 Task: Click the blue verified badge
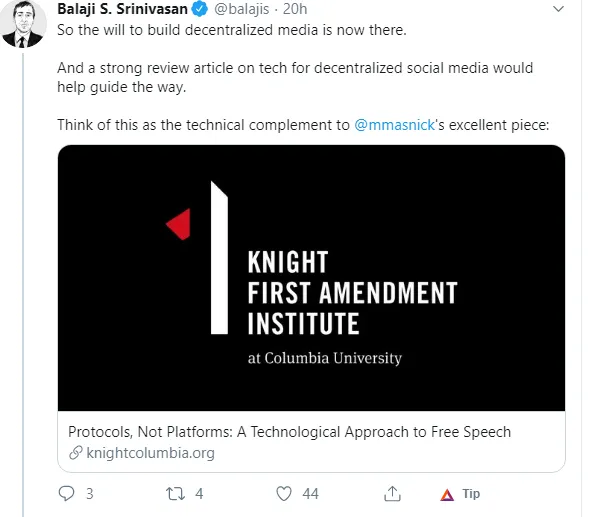(x=200, y=9)
